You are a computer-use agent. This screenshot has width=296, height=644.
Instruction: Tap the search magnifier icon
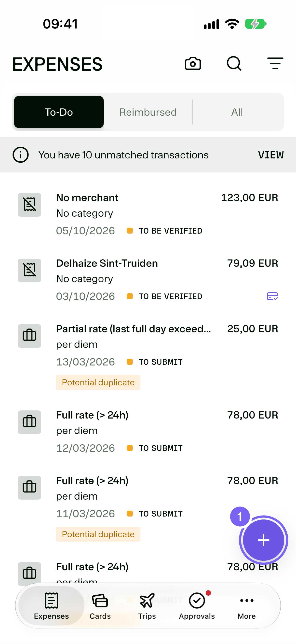(234, 64)
